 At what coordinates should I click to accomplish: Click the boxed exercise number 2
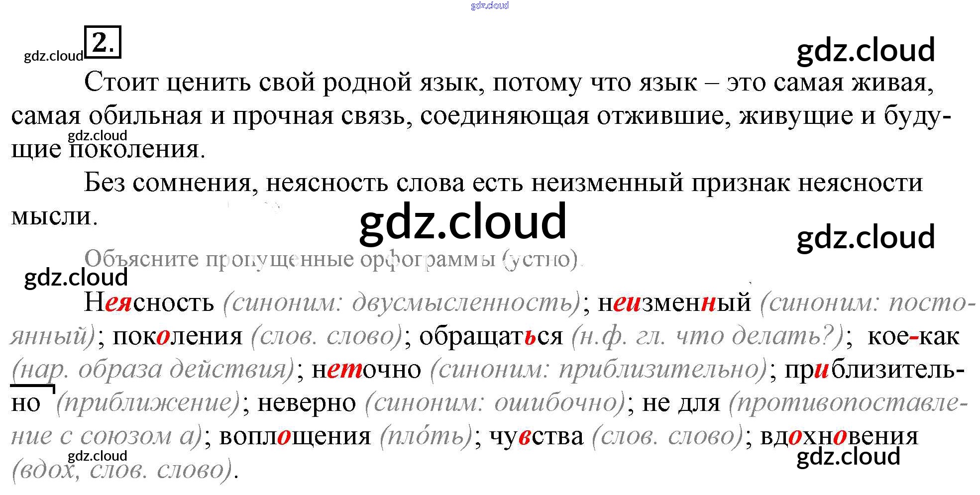click(x=103, y=42)
